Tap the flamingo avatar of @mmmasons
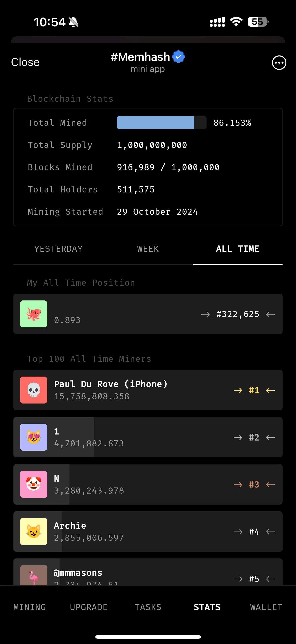This screenshot has height=644, width=296. click(x=34, y=575)
